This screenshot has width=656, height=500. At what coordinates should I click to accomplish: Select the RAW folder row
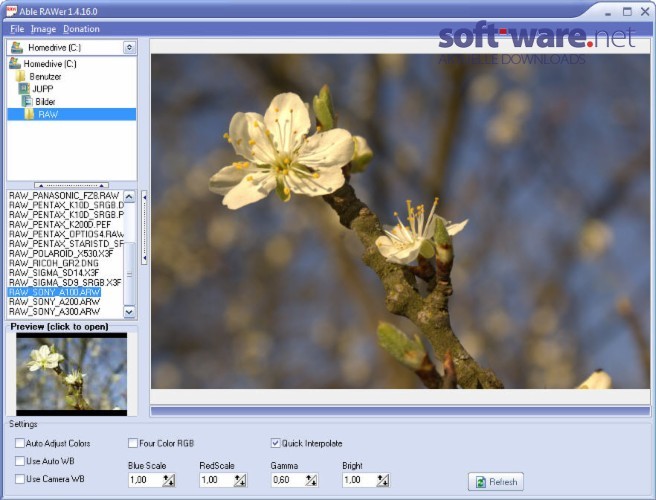point(72,114)
